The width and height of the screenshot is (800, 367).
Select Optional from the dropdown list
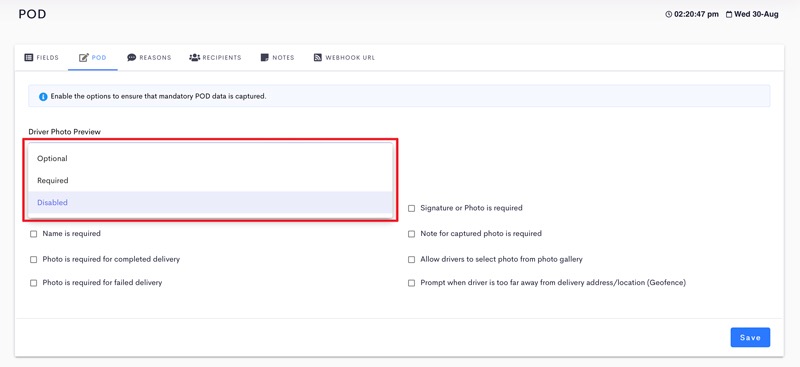pos(210,159)
